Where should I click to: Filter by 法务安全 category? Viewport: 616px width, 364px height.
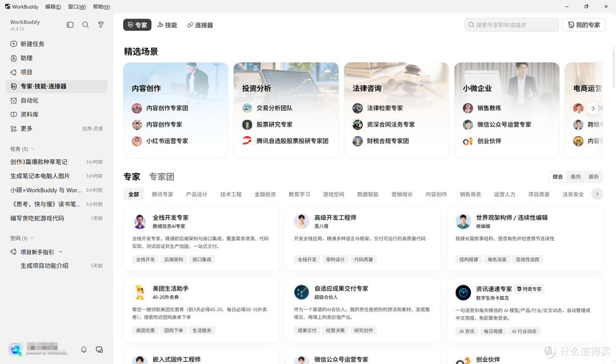click(573, 194)
